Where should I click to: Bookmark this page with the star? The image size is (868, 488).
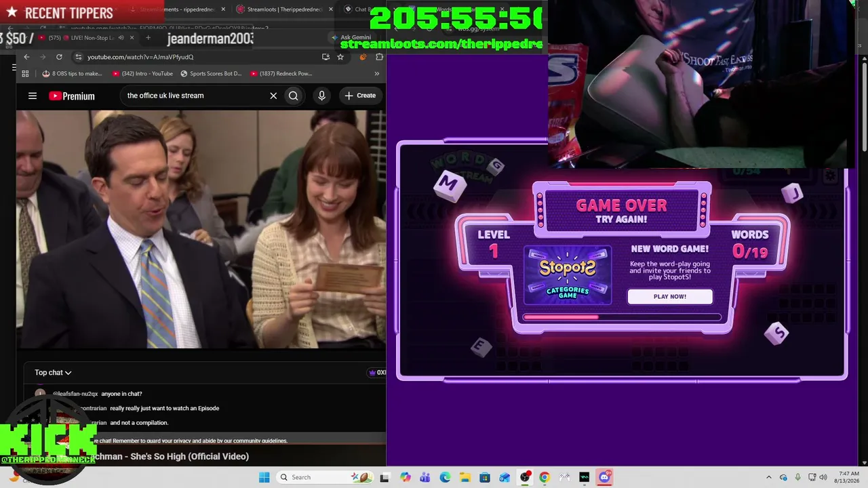[x=340, y=57]
